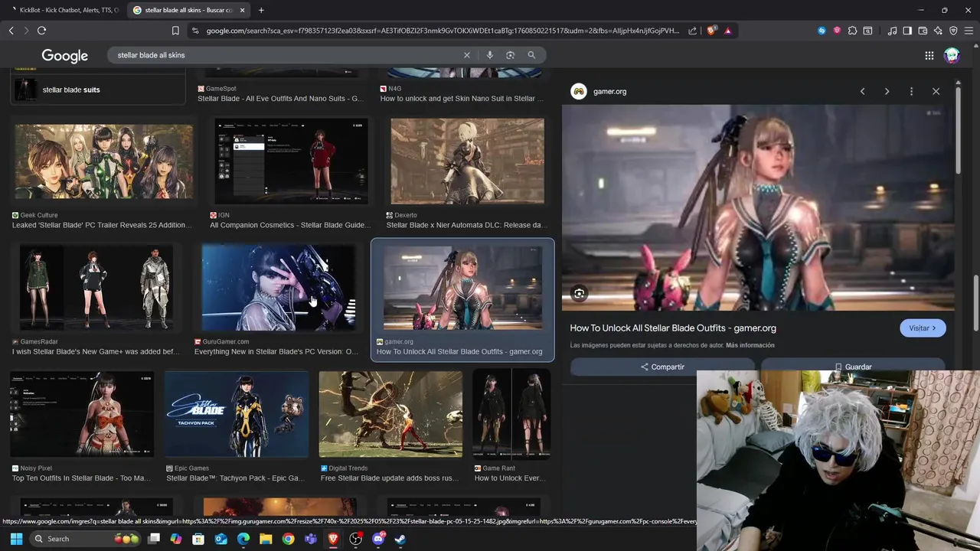Switch to the KickBot browser tab

click(x=65, y=10)
